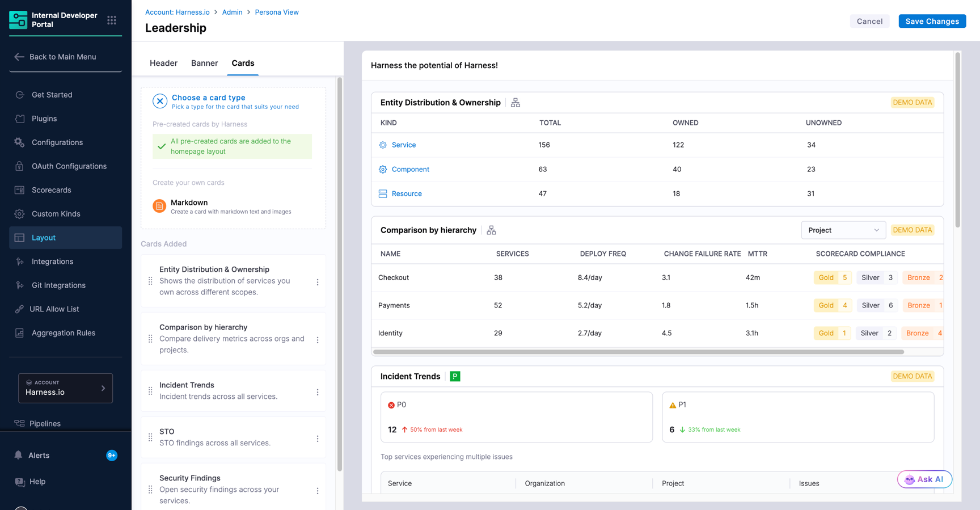The image size is (980, 510).
Task: Click the Integrations sidebar icon
Action: tap(20, 262)
